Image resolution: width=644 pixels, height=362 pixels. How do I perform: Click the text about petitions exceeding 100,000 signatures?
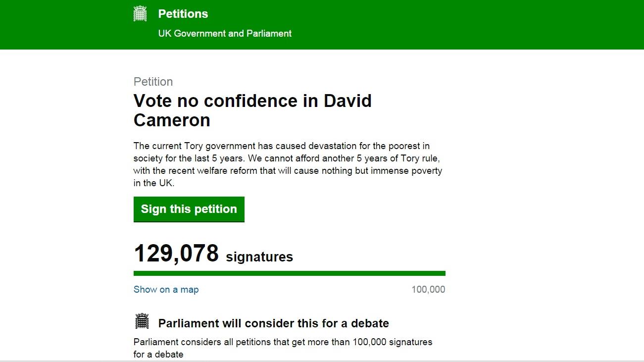click(x=283, y=342)
